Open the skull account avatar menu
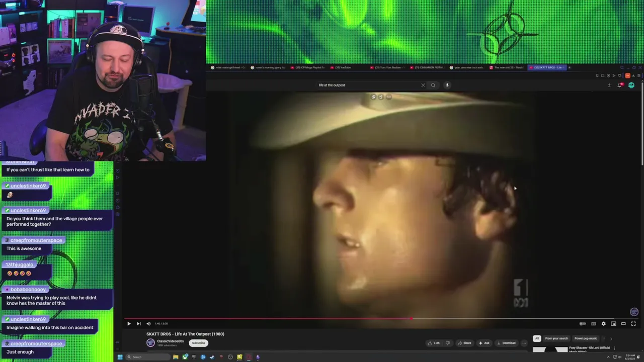Screen dimensions: 644x362 [x=631, y=85]
